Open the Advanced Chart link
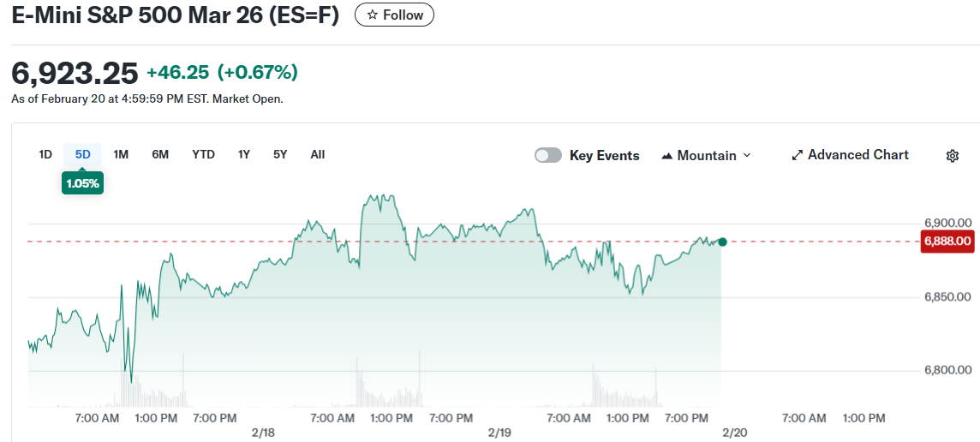 click(x=850, y=155)
